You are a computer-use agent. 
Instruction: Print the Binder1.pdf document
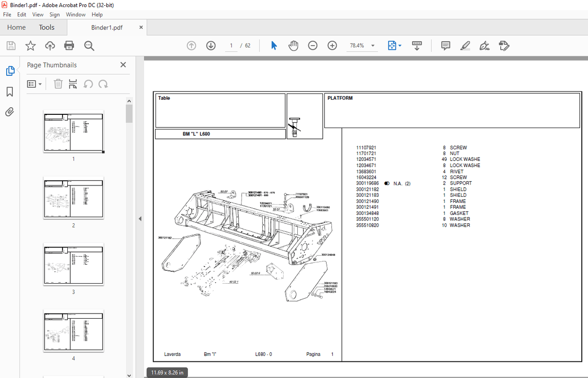click(69, 45)
